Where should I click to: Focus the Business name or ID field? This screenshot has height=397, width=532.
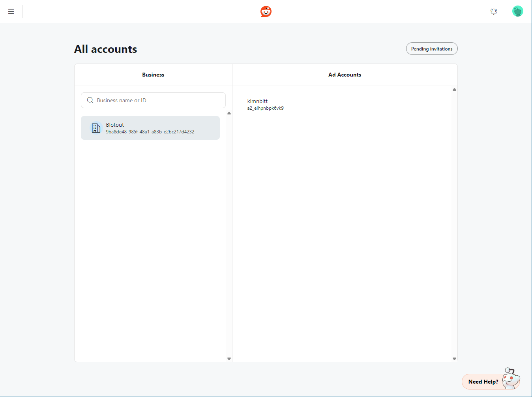click(158, 100)
